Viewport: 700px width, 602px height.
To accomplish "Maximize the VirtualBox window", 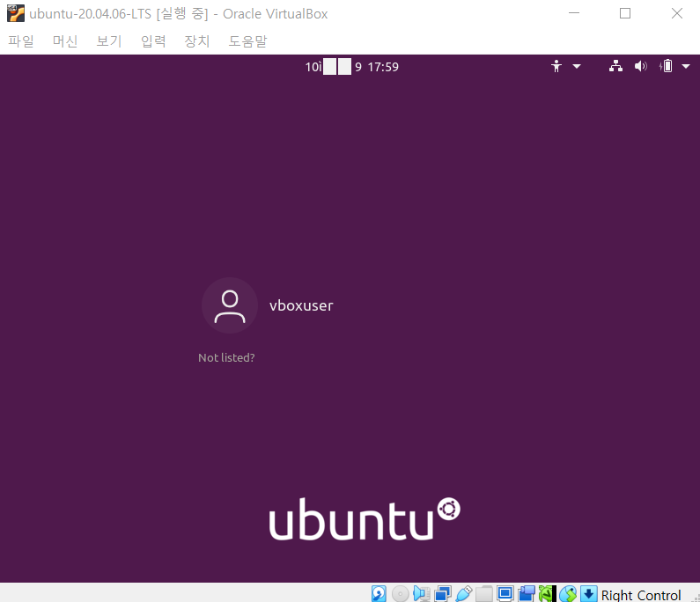I will click(625, 13).
